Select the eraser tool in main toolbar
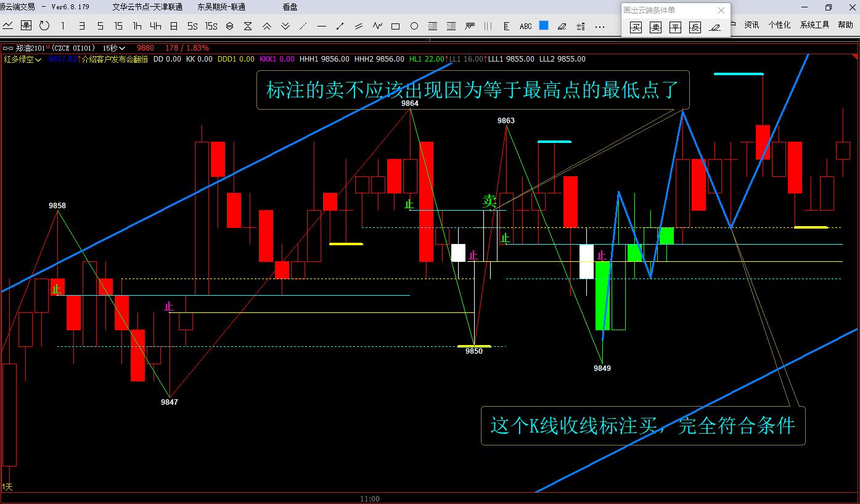This screenshot has width=860, height=504. point(562,26)
